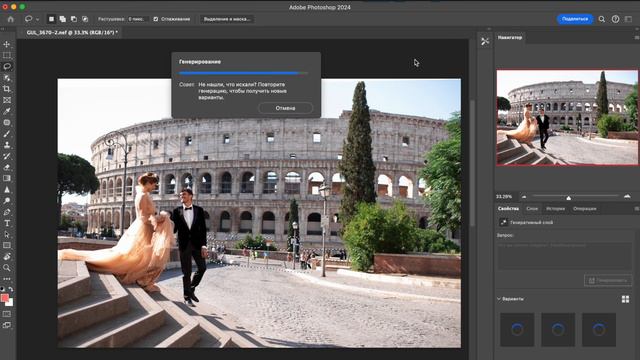Click the Запрос prompt text field
Image resolution: width=640 pixels, height=360 pixels.
(x=564, y=256)
